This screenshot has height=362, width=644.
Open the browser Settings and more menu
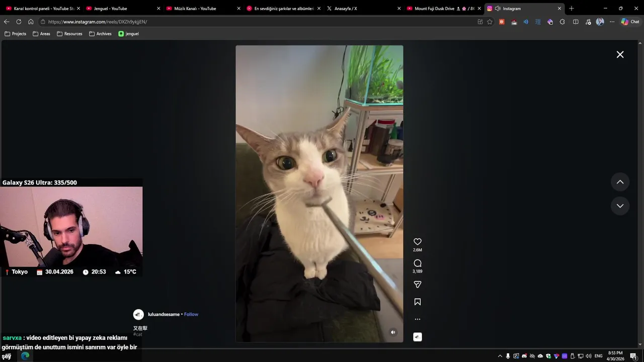[612, 22]
